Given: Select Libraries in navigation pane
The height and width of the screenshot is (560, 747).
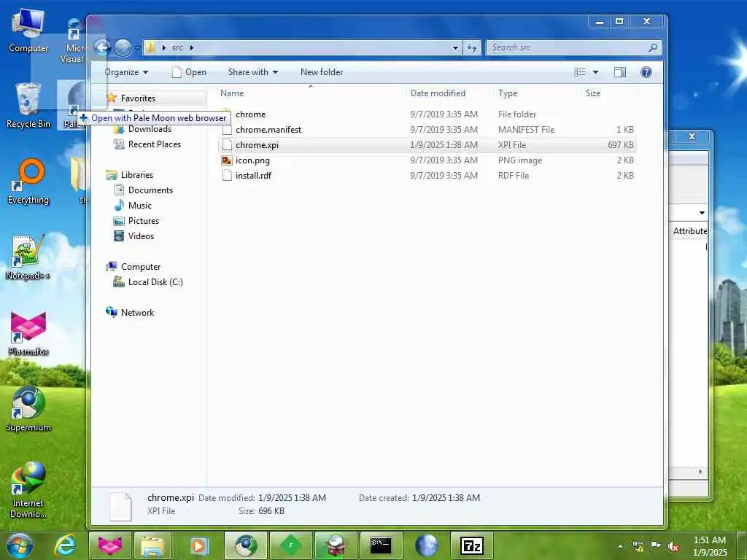Looking at the screenshot, I should click(136, 175).
